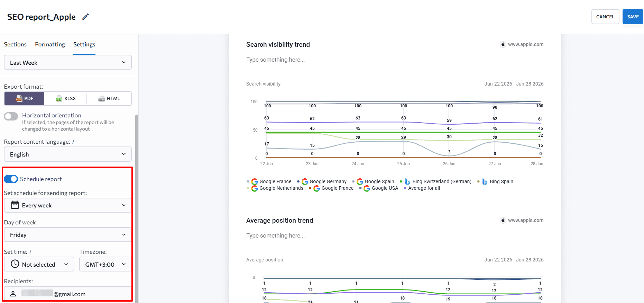644x303 pixels.
Task: Click the Search visibility trend heading
Action: 278,44
